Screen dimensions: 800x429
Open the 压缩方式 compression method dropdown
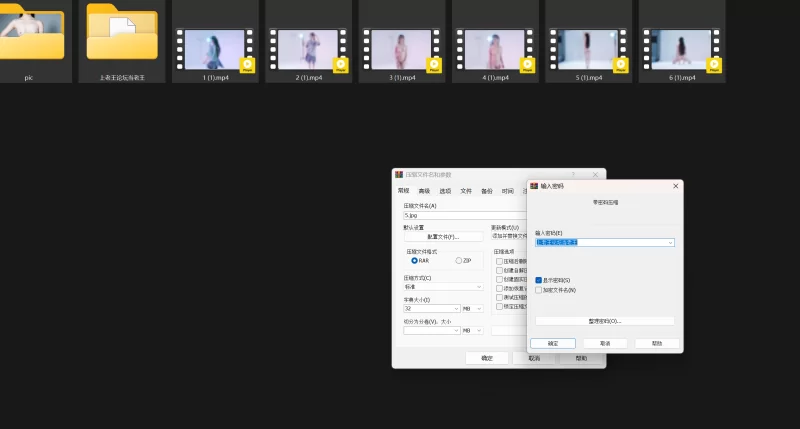479,287
